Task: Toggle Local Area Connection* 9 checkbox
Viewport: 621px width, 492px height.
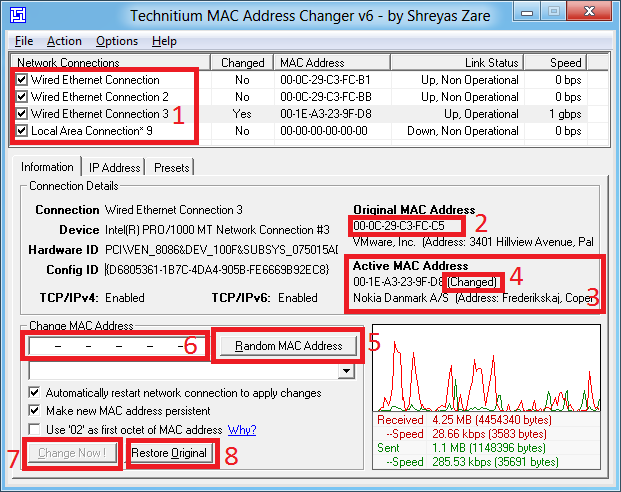Action: tap(21, 131)
